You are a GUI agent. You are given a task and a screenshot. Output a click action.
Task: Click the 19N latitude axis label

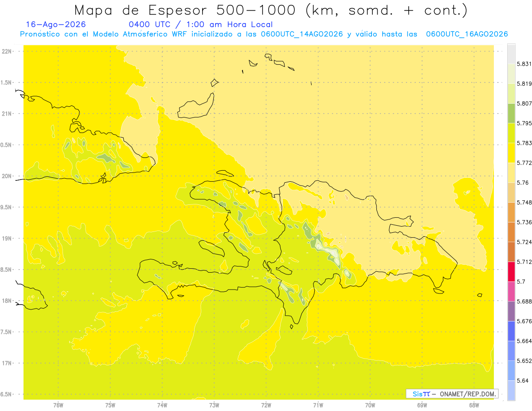pos(8,239)
